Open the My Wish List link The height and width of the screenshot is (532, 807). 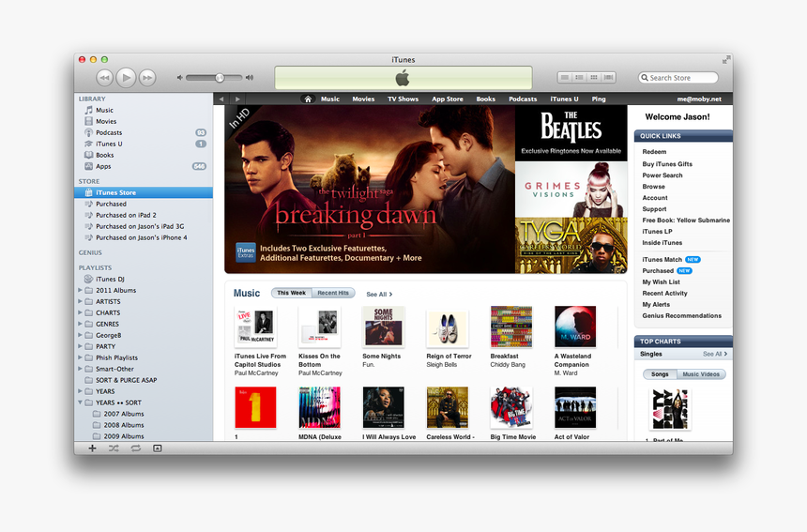tap(661, 281)
